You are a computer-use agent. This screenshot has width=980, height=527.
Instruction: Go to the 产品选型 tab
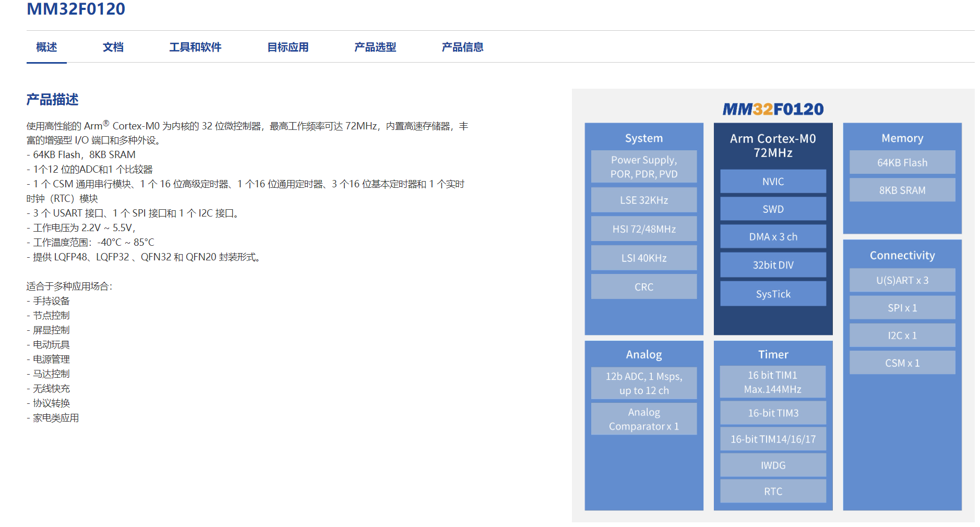point(375,47)
